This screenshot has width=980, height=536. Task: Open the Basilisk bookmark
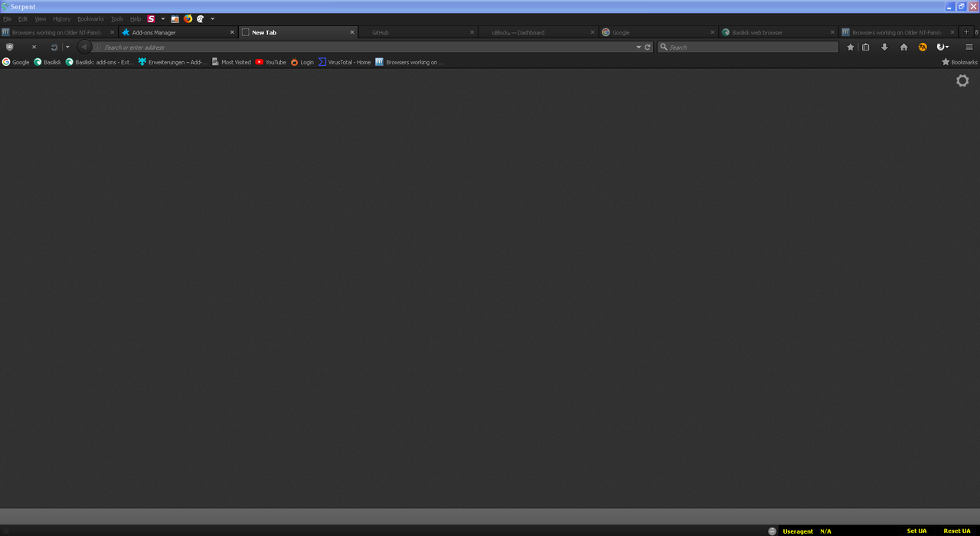coord(47,62)
